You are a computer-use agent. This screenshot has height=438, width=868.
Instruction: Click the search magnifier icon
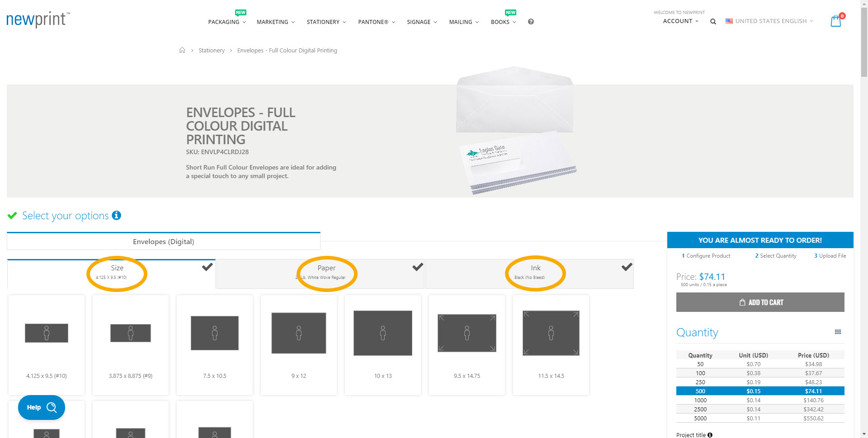[713, 21]
